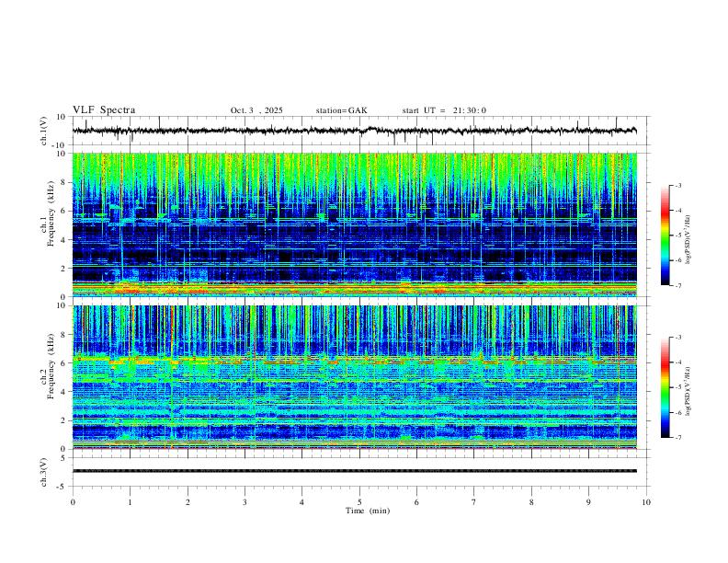Click the '7' tick on time axis
728x563 pixels.
474,502
